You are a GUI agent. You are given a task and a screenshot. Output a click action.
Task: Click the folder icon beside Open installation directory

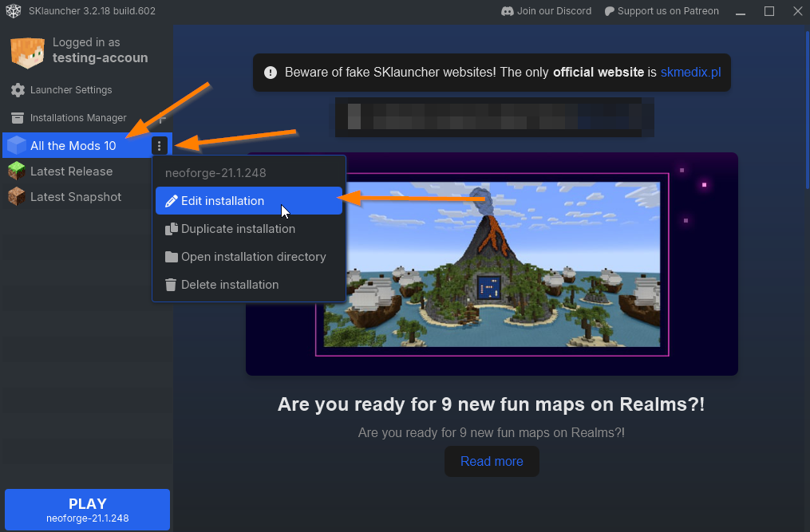171,257
